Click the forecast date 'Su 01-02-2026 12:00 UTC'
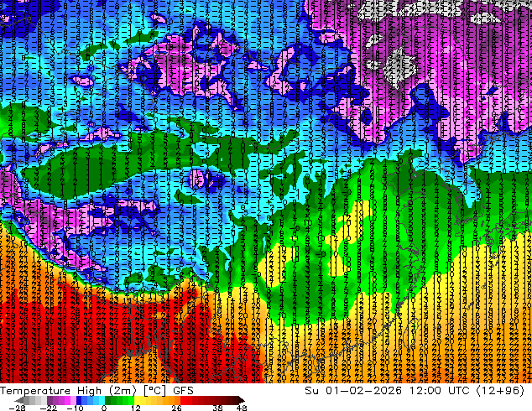This screenshot has height=411, width=532. pos(387,391)
